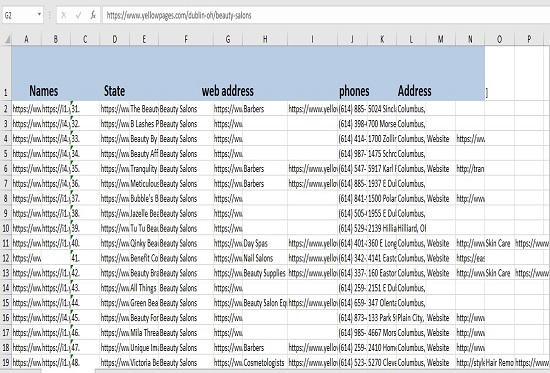
Task: Click the "phones" header cell
Action: click(354, 91)
